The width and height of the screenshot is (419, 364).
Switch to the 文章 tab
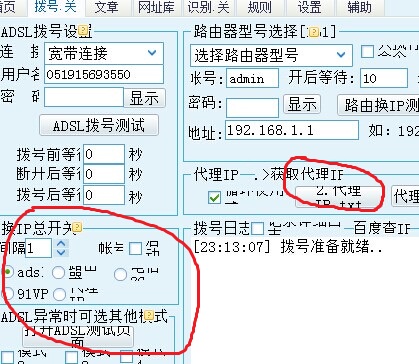(106, 8)
